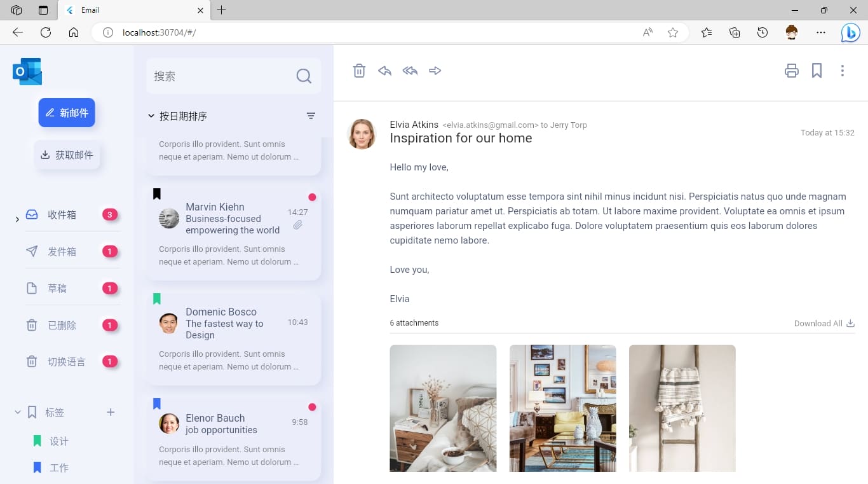Click green bookmark on Domenic Bosco's email

pyautogui.click(x=157, y=299)
